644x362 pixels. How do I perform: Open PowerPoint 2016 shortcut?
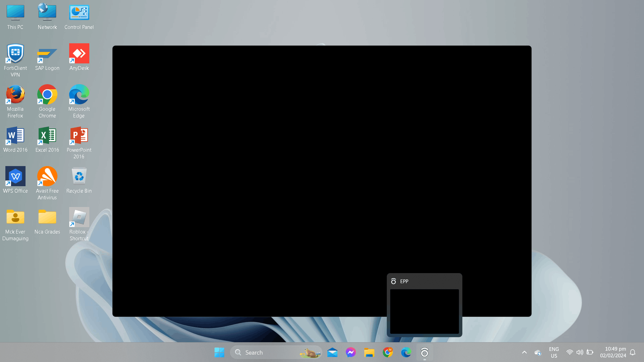tap(79, 143)
